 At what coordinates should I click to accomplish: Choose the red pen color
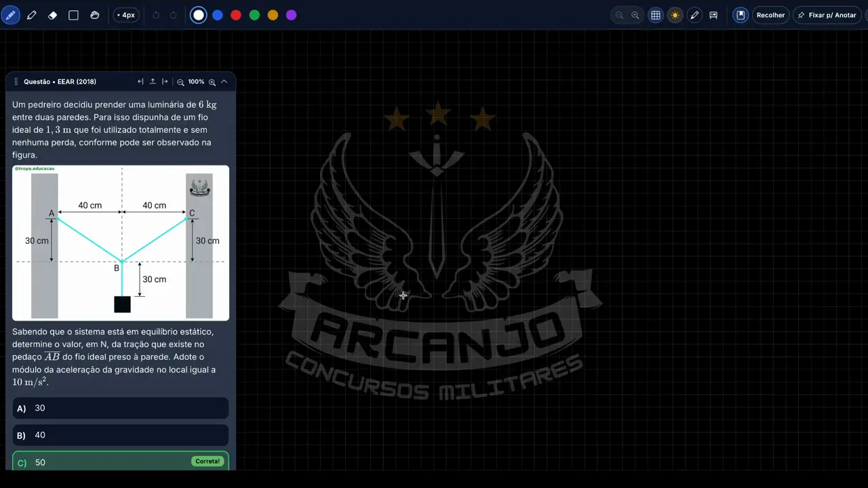[x=236, y=15]
